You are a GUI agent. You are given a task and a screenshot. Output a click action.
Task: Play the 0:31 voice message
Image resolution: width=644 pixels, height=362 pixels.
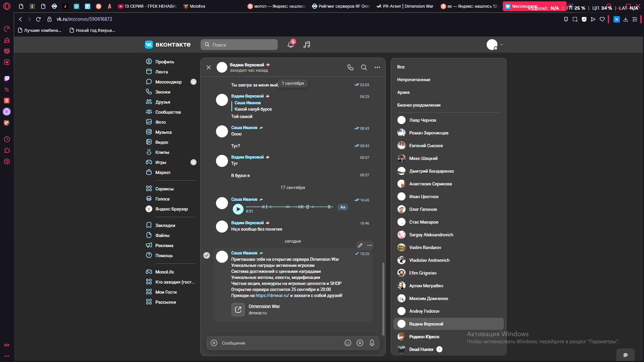[238, 209]
